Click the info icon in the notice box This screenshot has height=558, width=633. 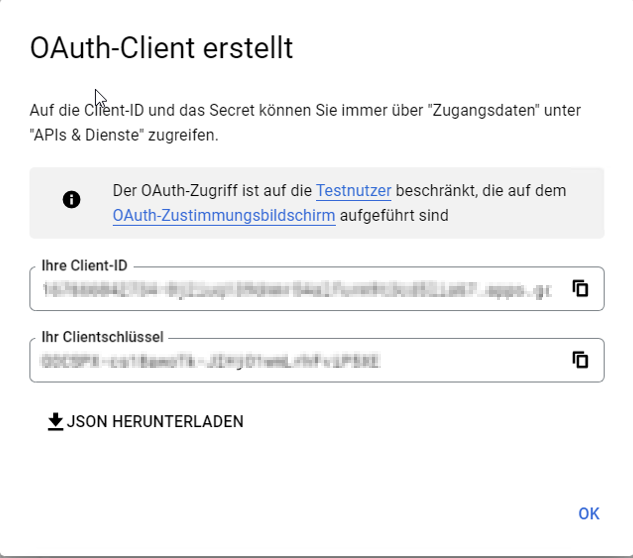click(x=71, y=199)
